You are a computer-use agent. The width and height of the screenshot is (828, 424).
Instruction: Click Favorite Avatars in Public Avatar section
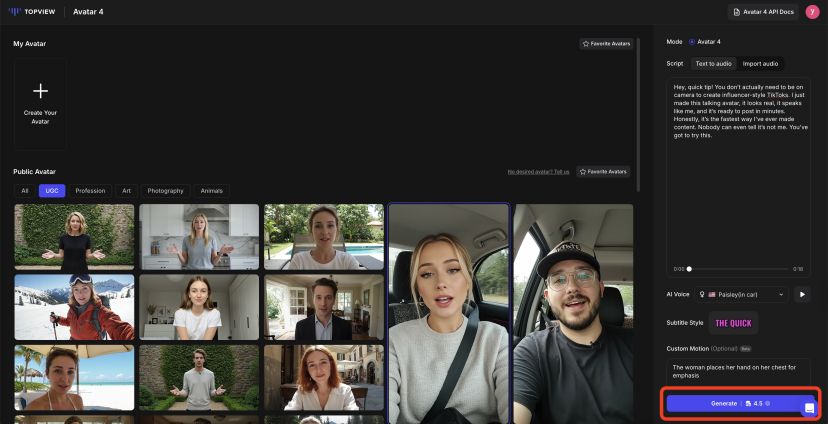[603, 171]
